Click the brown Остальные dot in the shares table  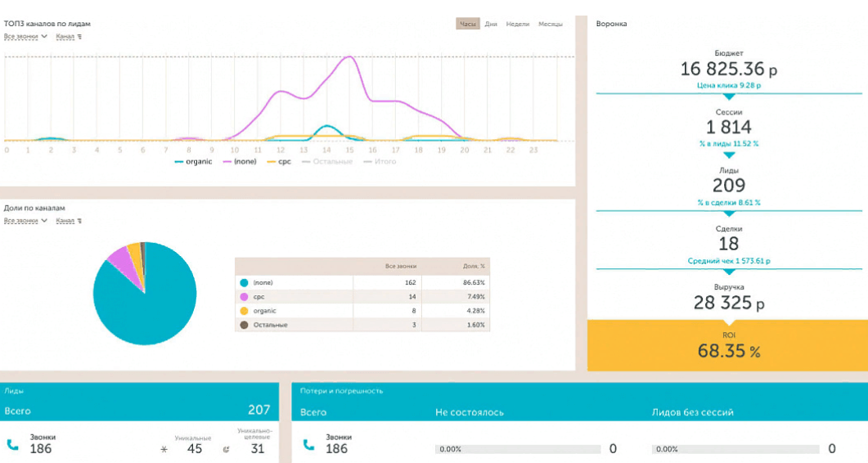[244, 325]
